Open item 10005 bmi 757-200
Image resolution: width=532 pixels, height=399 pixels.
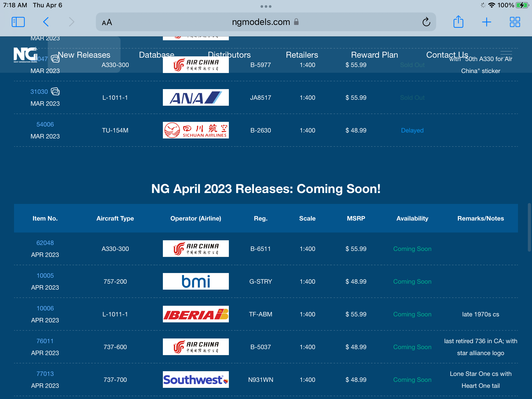pos(45,276)
